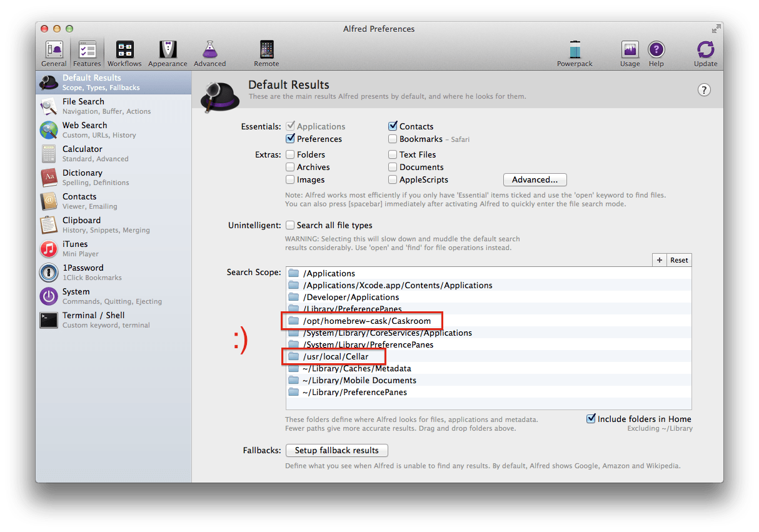The height and width of the screenshot is (532, 759).
Task: Select the /usr/local/Cellar row
Action: pyautogui.click(x=488, y=356)
